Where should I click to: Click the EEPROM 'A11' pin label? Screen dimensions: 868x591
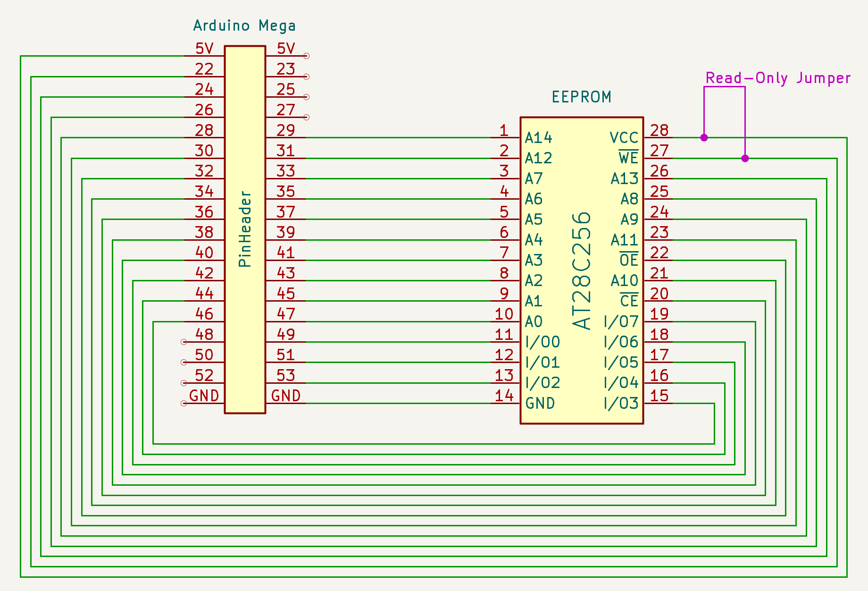pos(625,240)
